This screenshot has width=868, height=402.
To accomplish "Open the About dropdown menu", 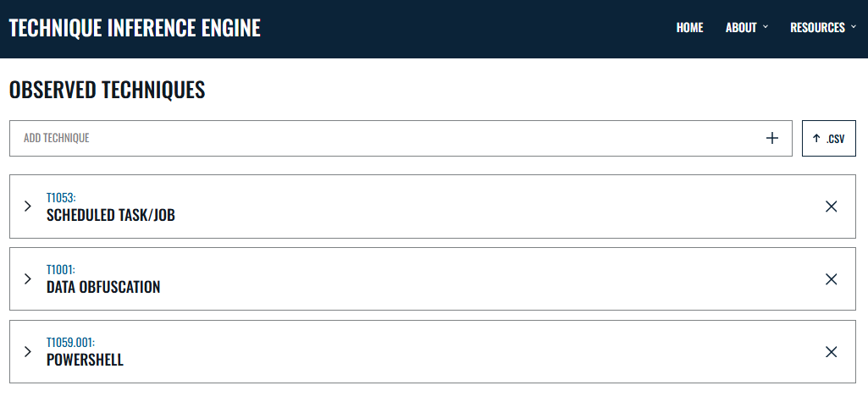I will click(746, 28).
